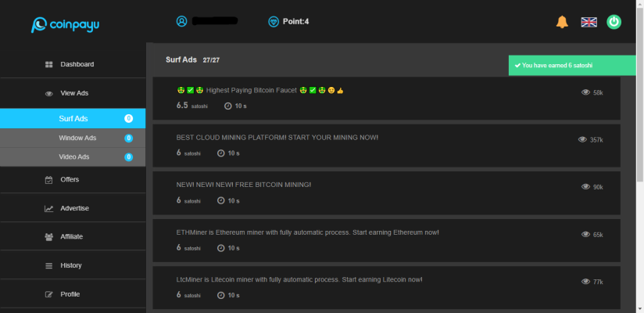Open the user account icon
Image resolution: width=644 pixels, height=313 pixels.
(x=181, y=21)
